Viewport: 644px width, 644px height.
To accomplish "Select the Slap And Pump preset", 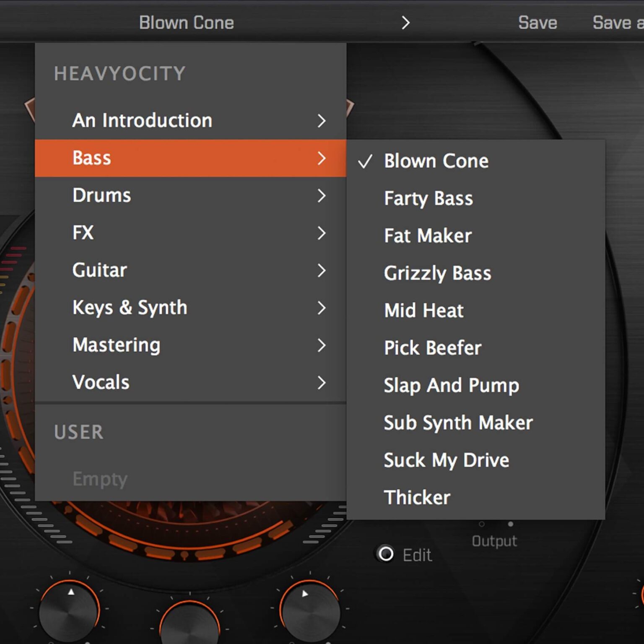I will click(x=451, y=385).
